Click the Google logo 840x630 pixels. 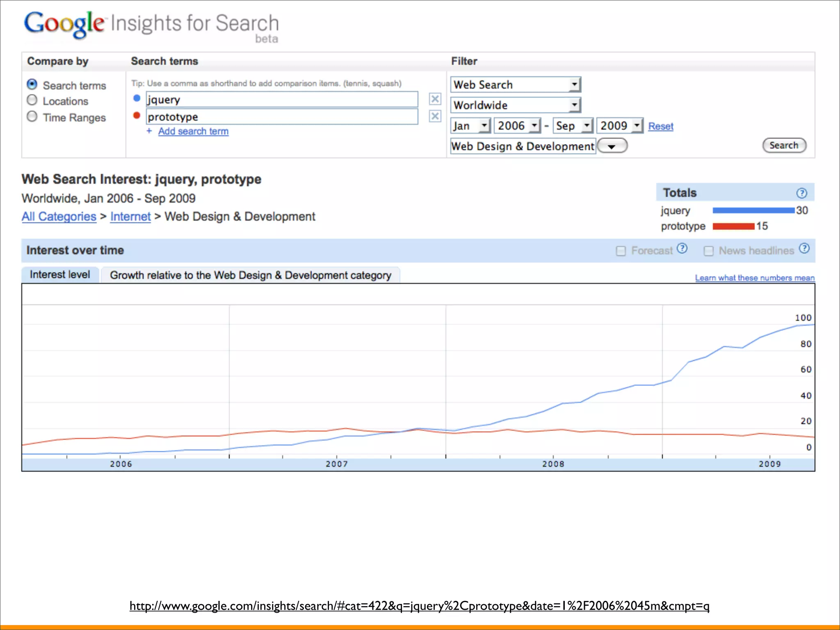click(64, 25)
